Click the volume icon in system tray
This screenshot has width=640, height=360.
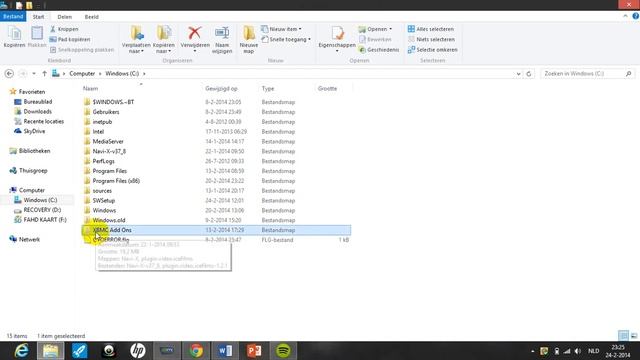coord(578,351)
